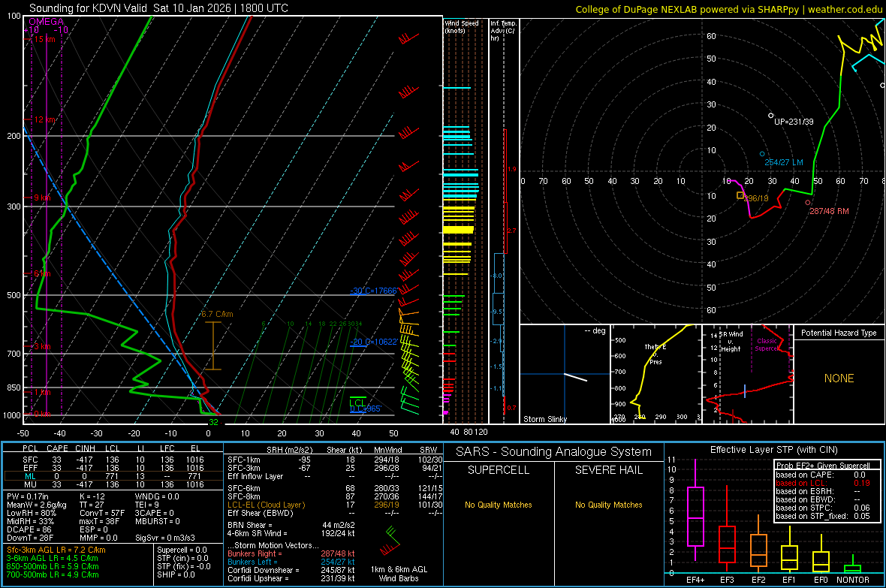Click the red EF3 box plot
Image resolution: width=886 pixels, height=588 pixels.
[x=727, y=528]
